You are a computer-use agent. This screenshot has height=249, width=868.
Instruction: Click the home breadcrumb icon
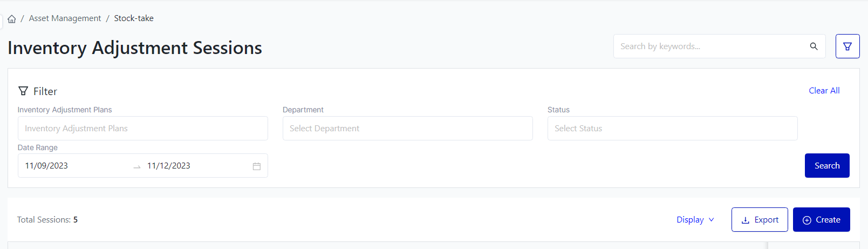(11, 19)
